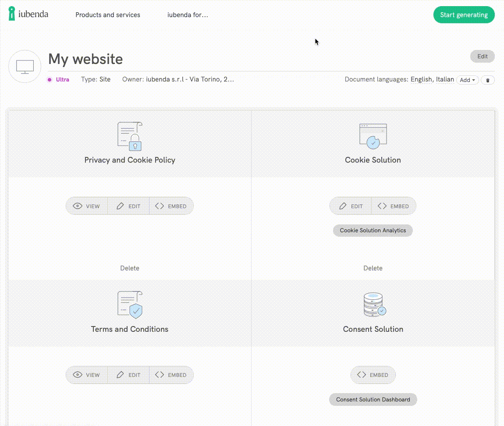Embed the Cookie Solution code
Image resolution: width=504 pixels, height=426 pixels.
(x=393, y=206)
